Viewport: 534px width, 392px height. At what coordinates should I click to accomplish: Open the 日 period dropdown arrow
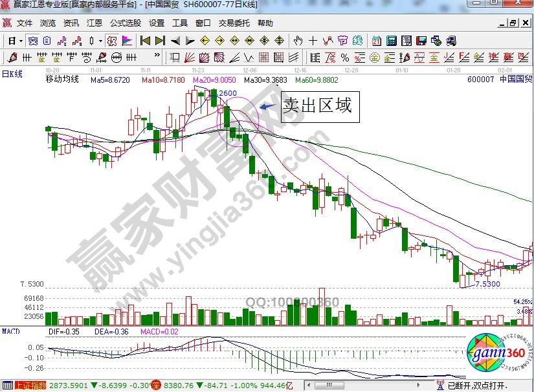(21, 41)
